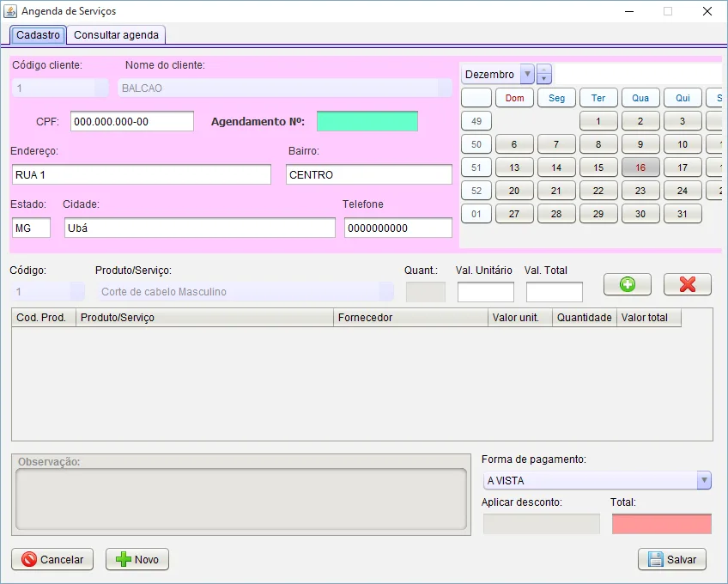The image size is (728, 584).
Task: Click the Bairro field showing CENTRO
Action: [368, 174]
